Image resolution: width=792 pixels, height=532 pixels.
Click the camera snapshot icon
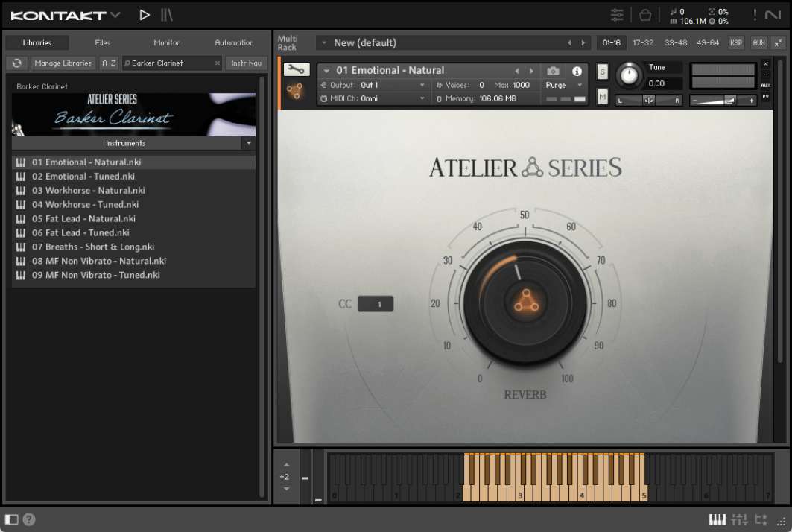coord(553,71)
